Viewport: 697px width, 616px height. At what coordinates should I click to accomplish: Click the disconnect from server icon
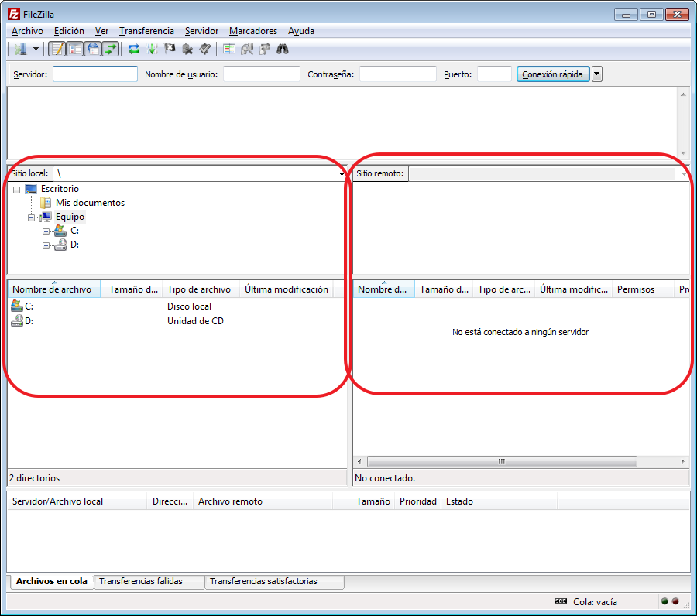pyautogui.click(x=187, y=50)
